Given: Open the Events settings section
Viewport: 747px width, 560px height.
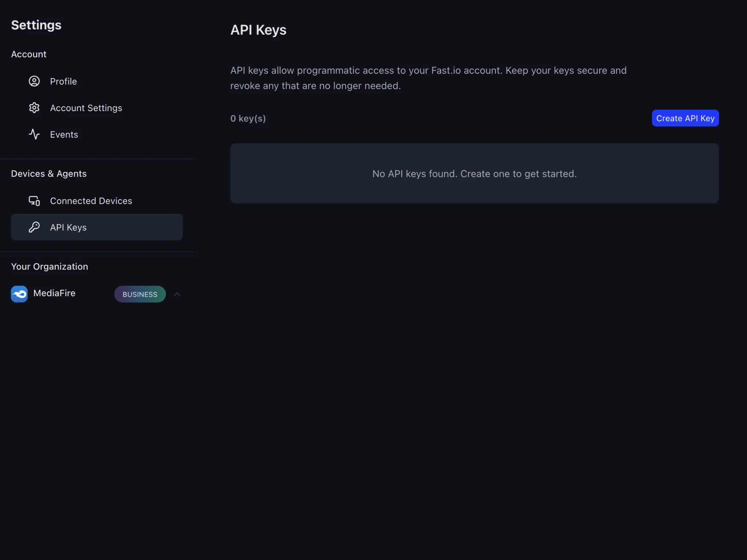Looking at the screenshot, I should pyautogui.click(x=64, y=134).
